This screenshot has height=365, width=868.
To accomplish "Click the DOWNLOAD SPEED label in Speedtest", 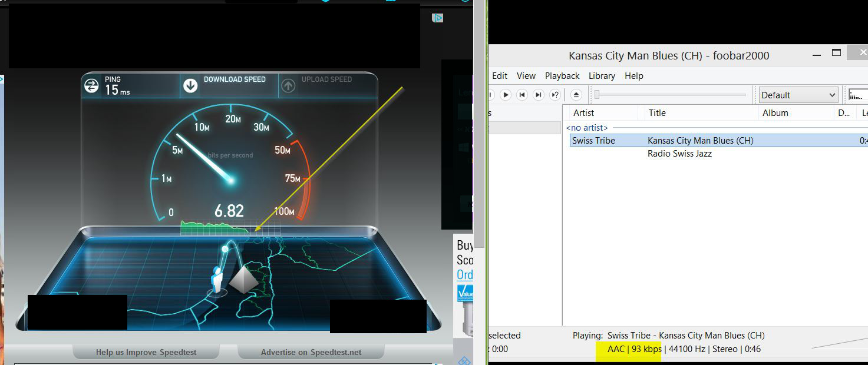I will coord(235,79).
